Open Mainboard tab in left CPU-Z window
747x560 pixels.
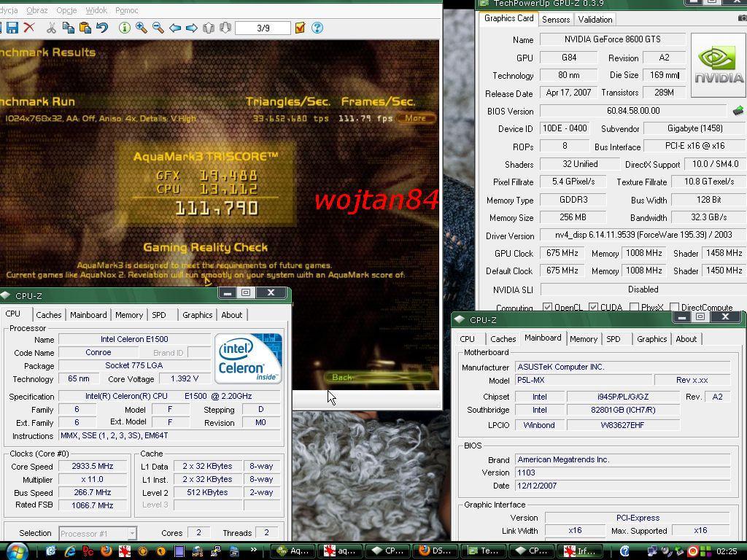point(88,315)
